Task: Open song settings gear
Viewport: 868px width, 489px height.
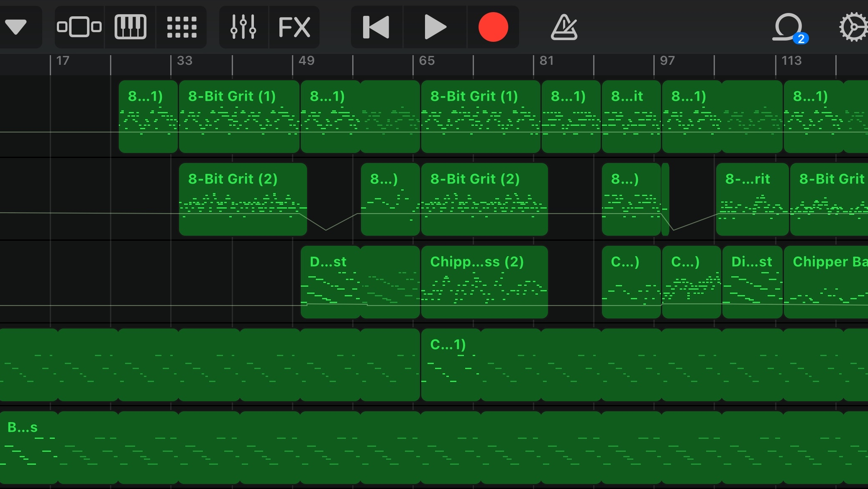Action: pos(853,27)
